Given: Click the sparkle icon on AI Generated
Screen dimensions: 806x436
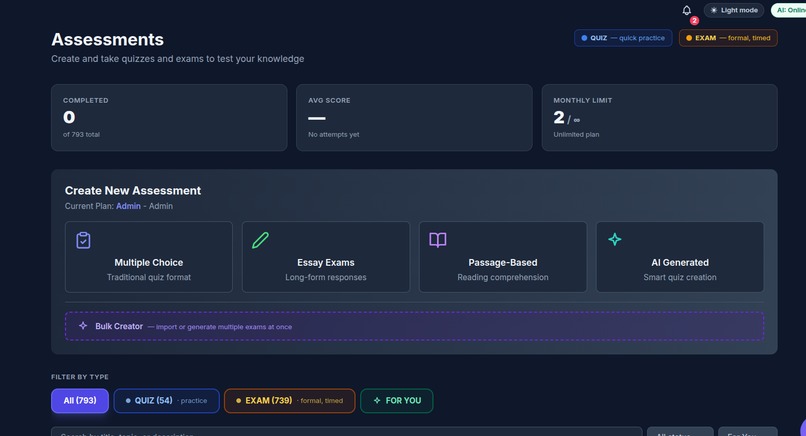Looking at the screenshot, I should (615, 240).
